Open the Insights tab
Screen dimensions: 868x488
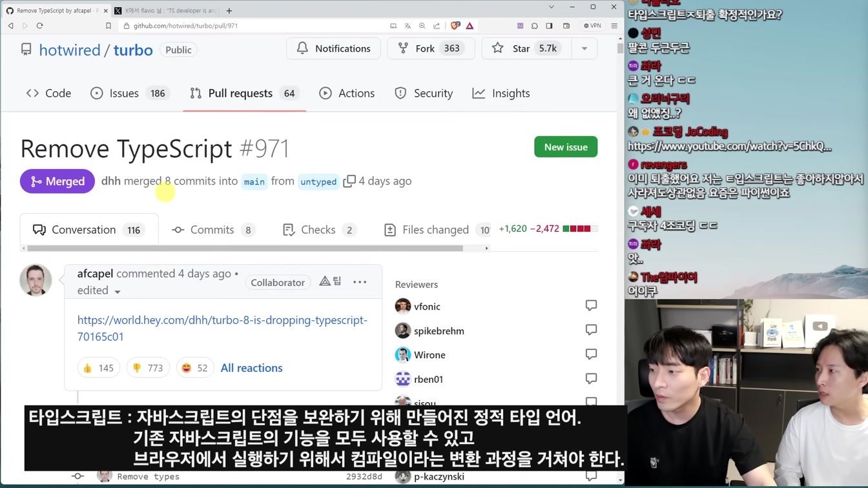click(501, 93)
